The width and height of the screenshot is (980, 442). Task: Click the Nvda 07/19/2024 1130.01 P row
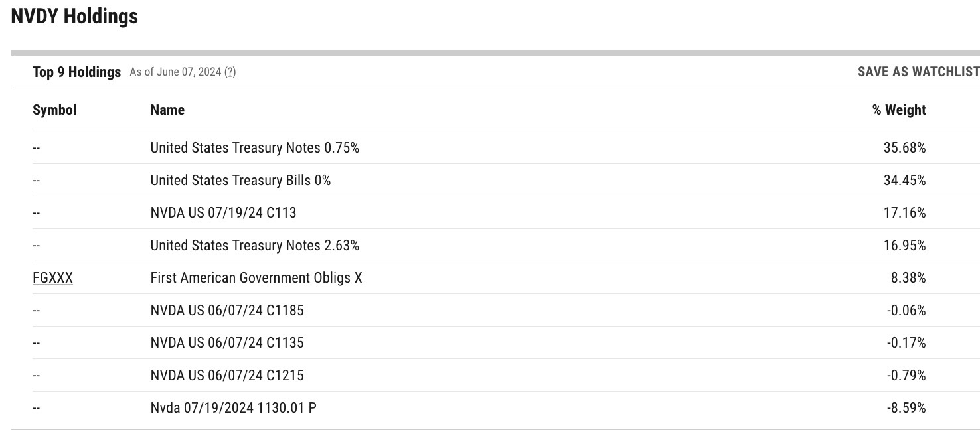(x=233, y=407)
